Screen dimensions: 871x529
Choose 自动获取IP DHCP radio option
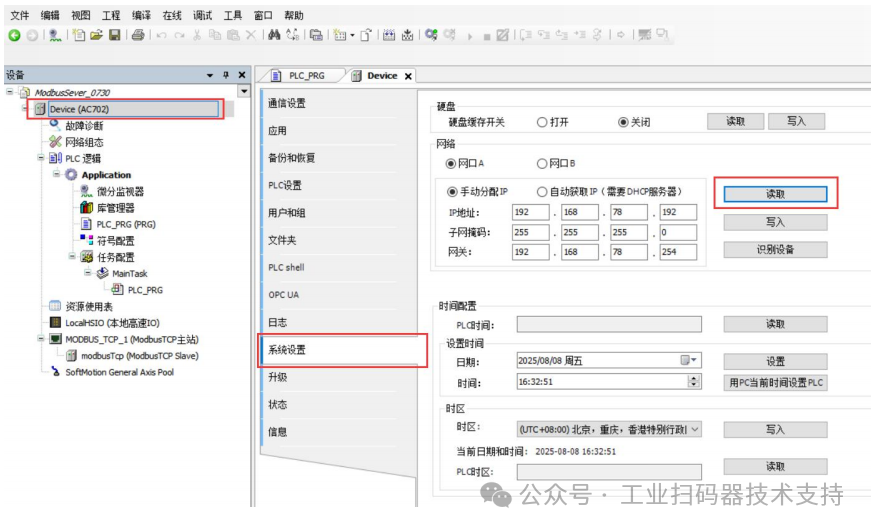(x=542, y=192)
